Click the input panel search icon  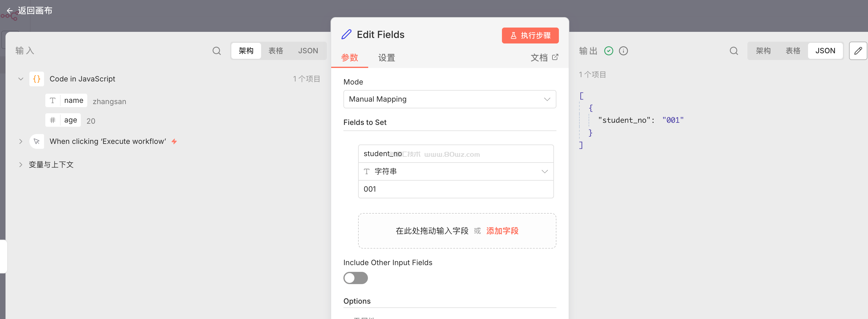[217, 51]
